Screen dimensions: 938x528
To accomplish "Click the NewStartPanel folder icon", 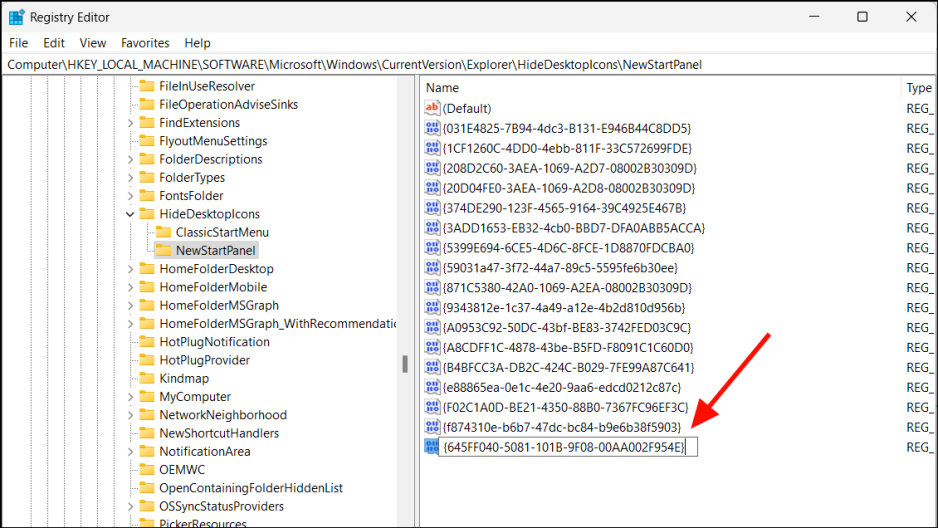I will click(x=163, y=250).
